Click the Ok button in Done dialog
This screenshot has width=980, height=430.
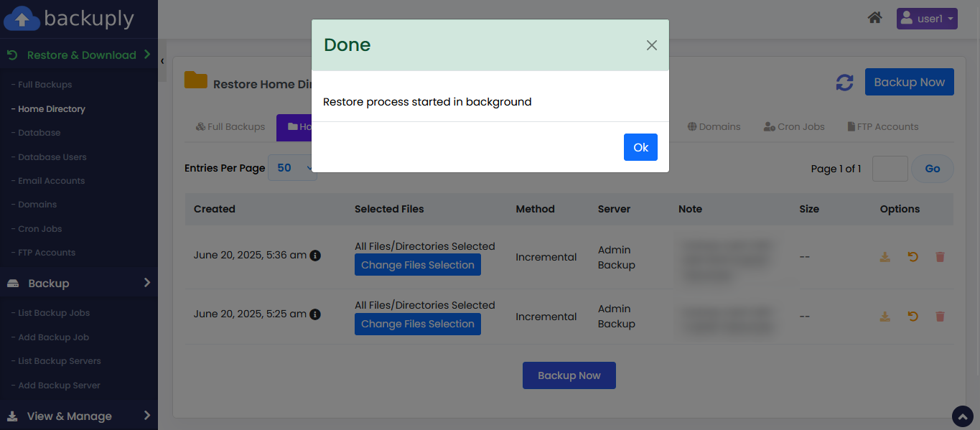pos(640,147)
